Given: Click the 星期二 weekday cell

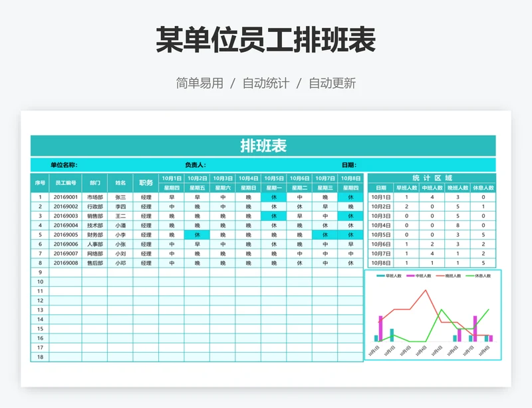Looking at the screenshot, I should (x=299, y=188).
